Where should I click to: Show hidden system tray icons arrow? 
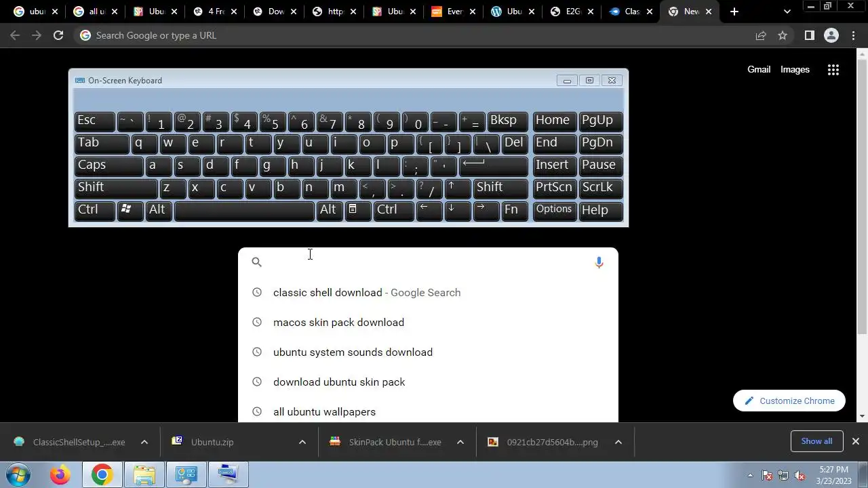[x=750, y=475]
